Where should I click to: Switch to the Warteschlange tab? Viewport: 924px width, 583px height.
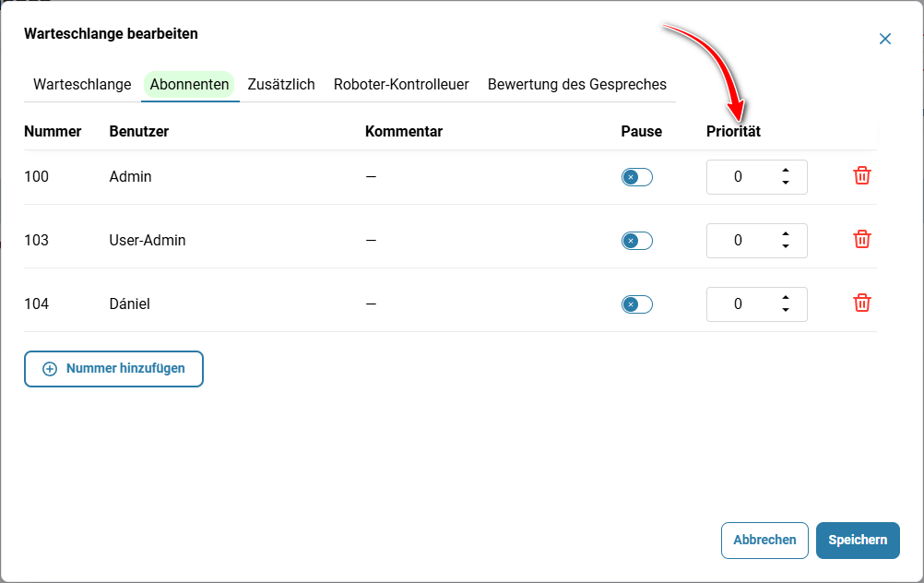[82, 84]
